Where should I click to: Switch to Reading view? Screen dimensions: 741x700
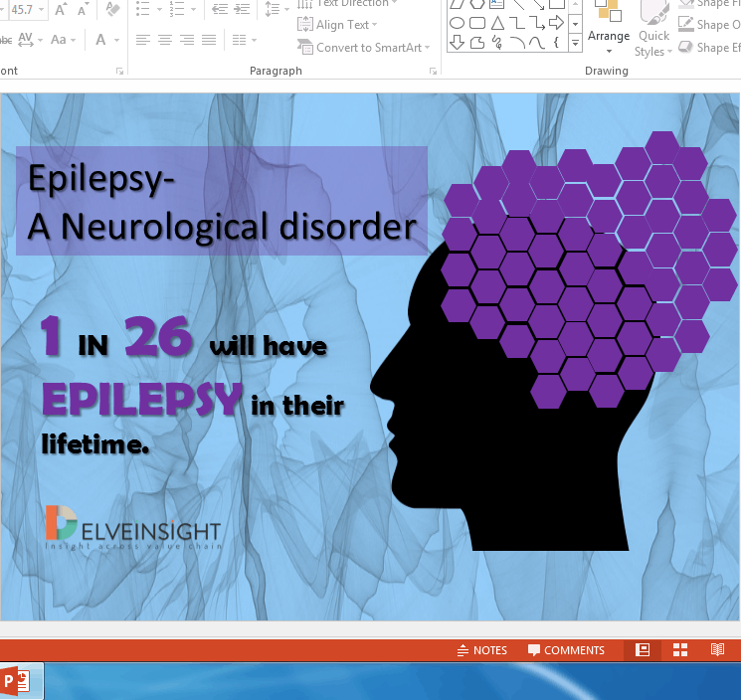click(x=717, y=650)
